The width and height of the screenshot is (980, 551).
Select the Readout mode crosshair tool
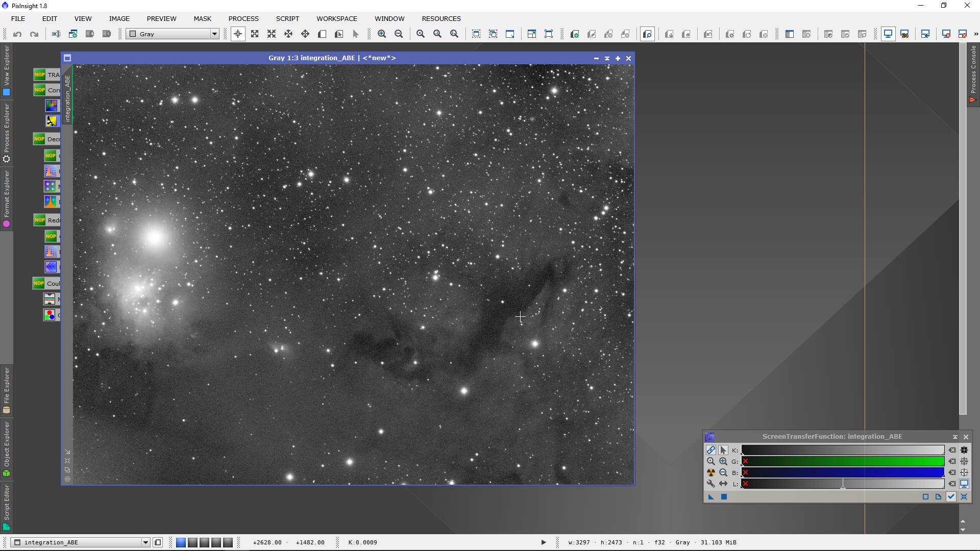tap(238, 34)
